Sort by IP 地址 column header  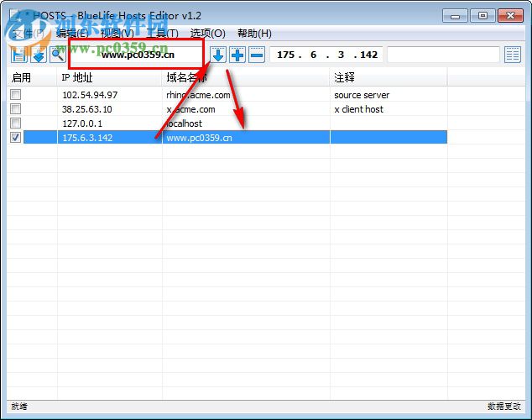point(110,77)
